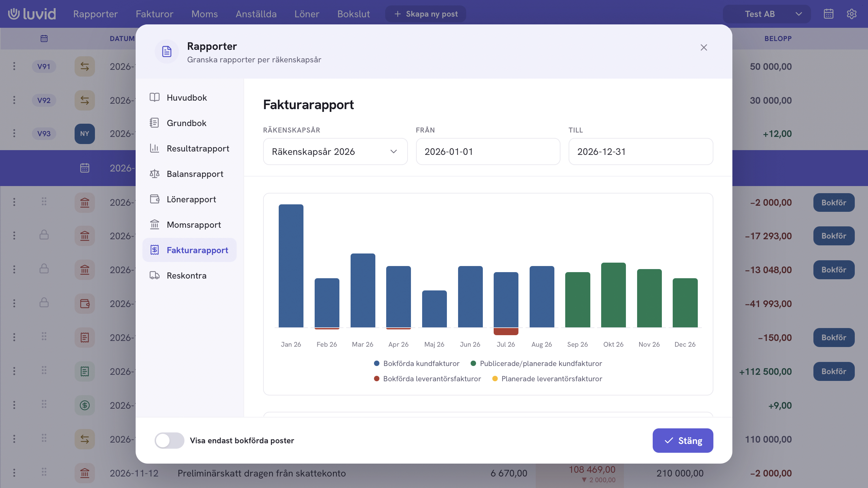This screenshot has height=488, width=868.
Task: Open the Fakturor top menu
Action: [x=155, y=14]
